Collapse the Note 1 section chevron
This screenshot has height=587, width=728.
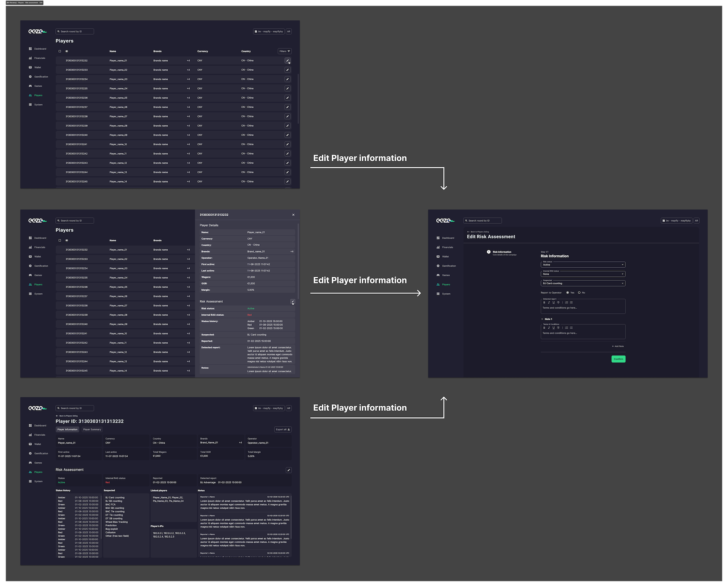coord(542,319)
